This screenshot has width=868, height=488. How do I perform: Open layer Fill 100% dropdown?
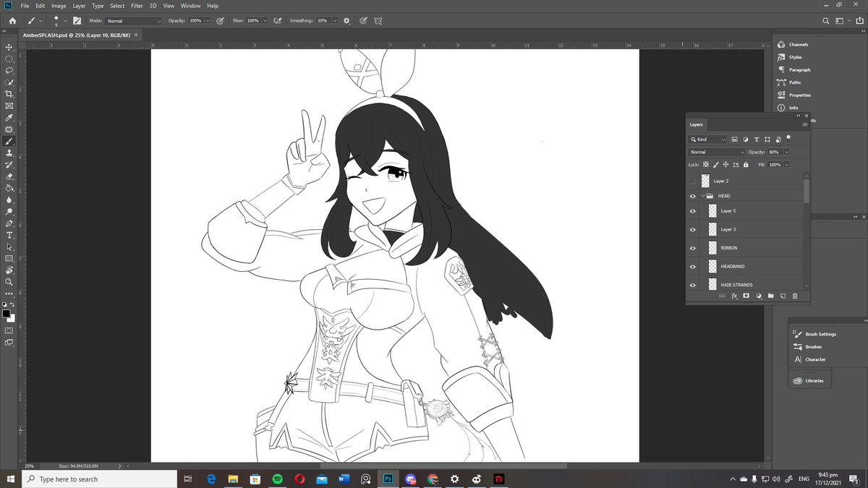click(x=786, y=165)
